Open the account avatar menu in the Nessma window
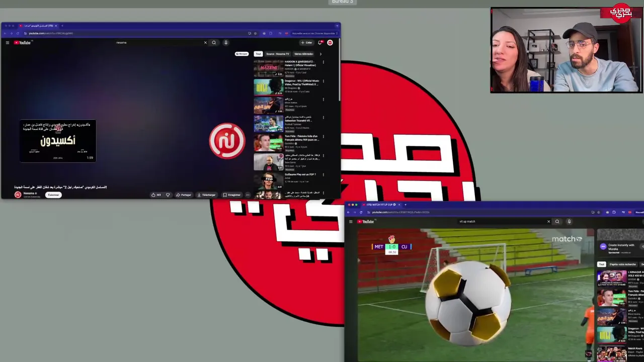 [x=330, y=43]
